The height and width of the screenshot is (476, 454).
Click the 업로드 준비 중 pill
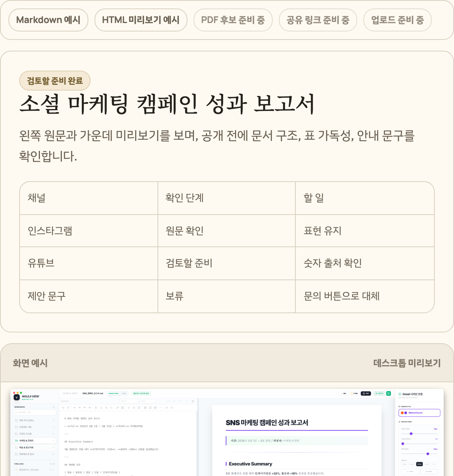click(398, 20)
